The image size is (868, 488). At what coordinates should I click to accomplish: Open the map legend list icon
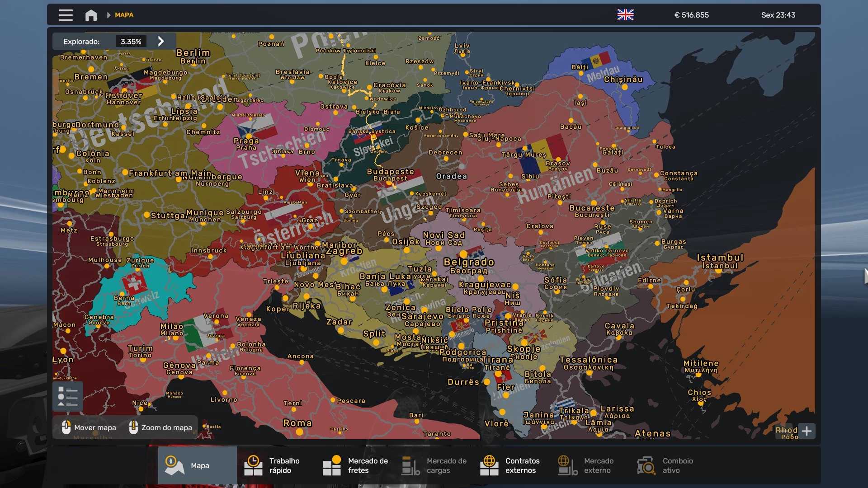pos(68,396)
